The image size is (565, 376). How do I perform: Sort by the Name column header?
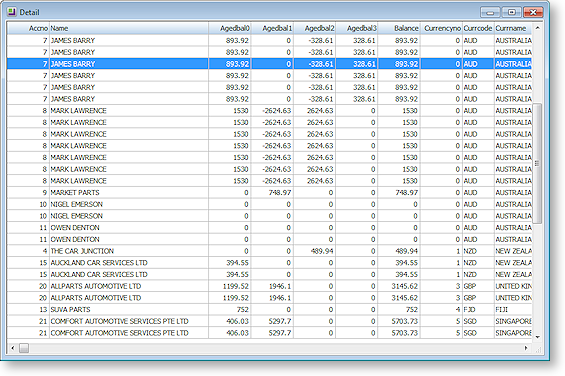129,28
